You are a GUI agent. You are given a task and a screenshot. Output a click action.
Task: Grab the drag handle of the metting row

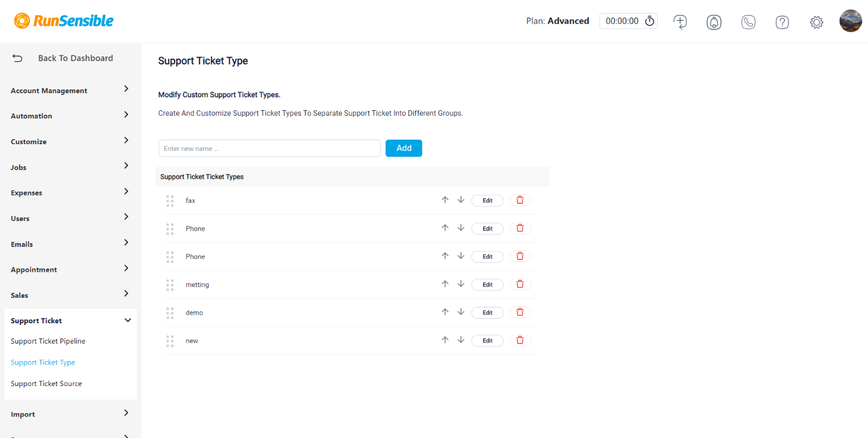pyautogui.click(x=170, y=285)
